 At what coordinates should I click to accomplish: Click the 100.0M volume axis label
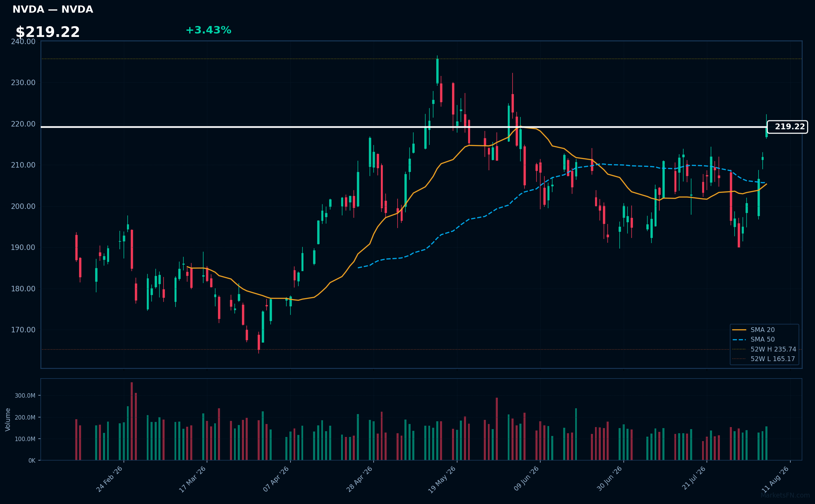coord(25,439)
